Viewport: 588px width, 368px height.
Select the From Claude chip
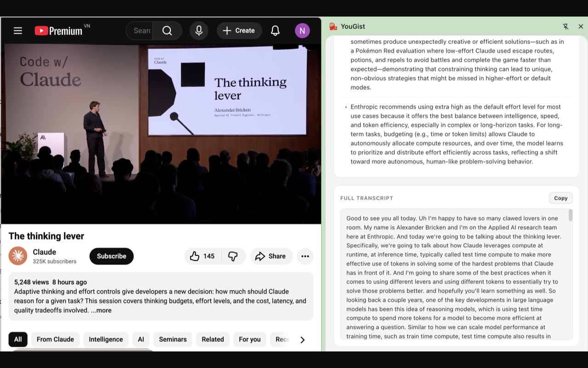(x=55, y=339)
